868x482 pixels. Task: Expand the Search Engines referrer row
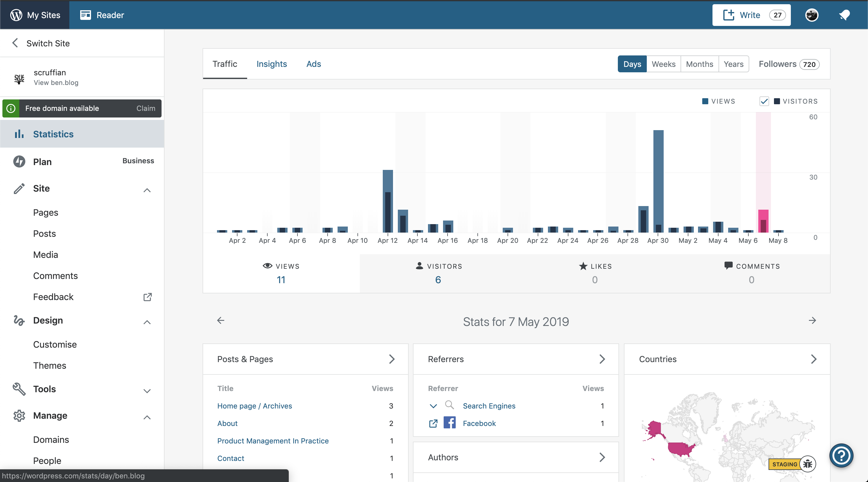(433, 406)
